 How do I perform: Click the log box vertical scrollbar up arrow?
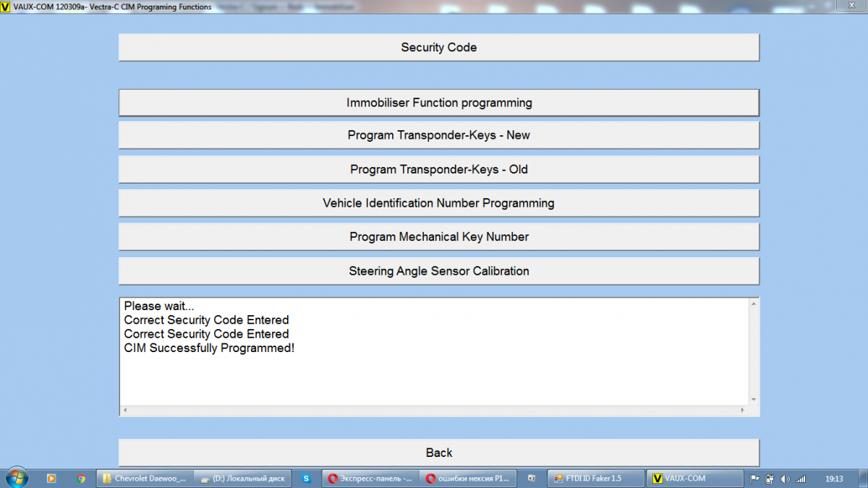click(x=753, y=304)
